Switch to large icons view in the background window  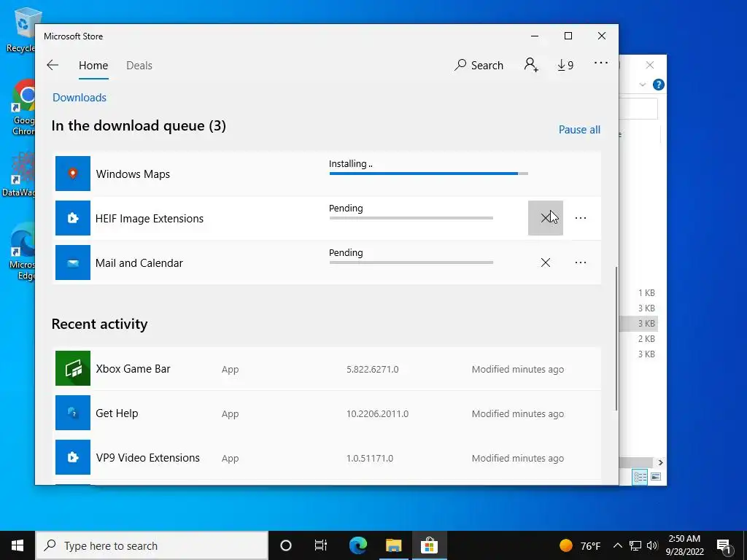656,477
